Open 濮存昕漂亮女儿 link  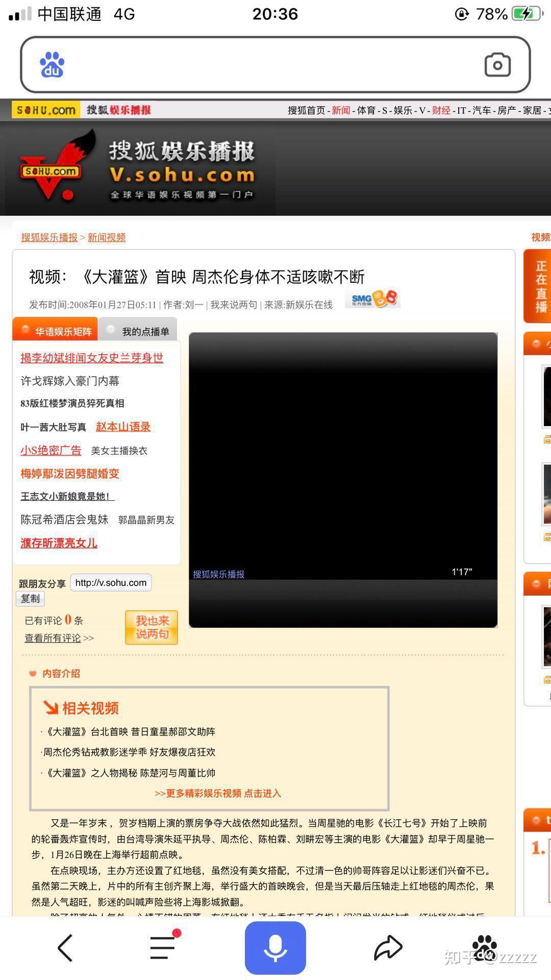[59, 543]
